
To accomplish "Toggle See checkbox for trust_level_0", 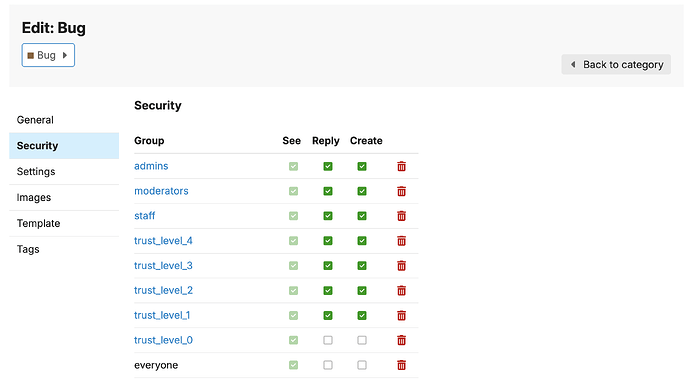I will pos(294,340).
